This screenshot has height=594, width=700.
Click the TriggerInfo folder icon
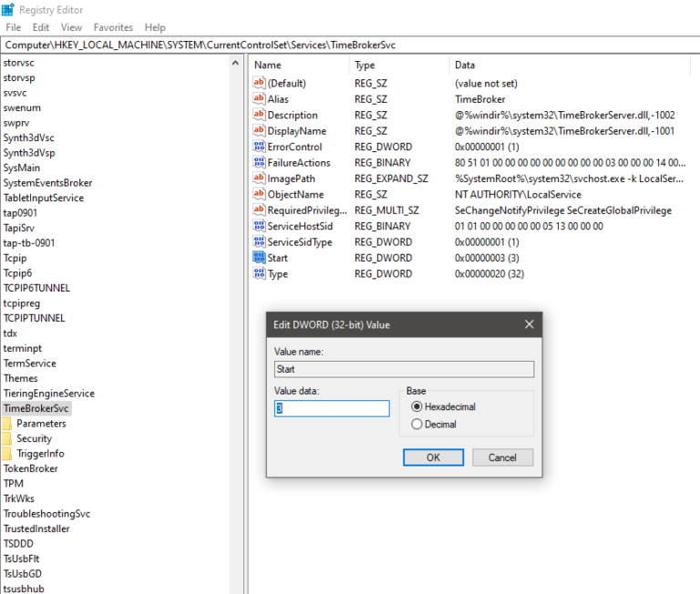[x=6, y=454]
